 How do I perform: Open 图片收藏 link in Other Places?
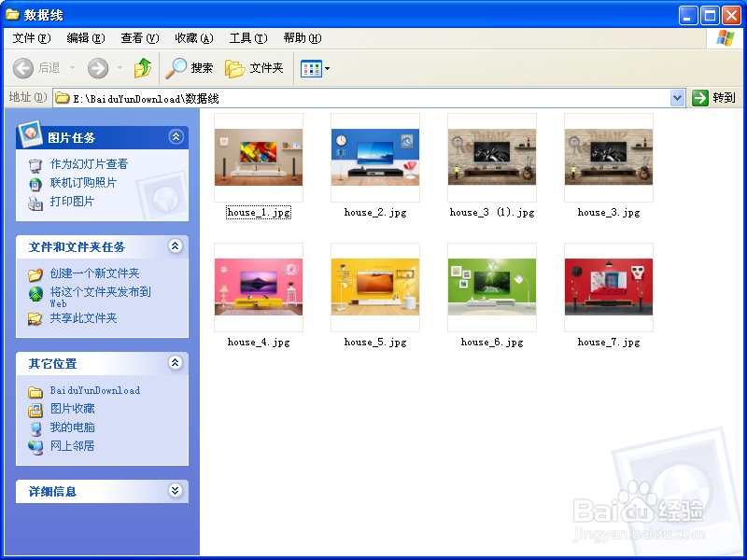(x=73, y=409)
